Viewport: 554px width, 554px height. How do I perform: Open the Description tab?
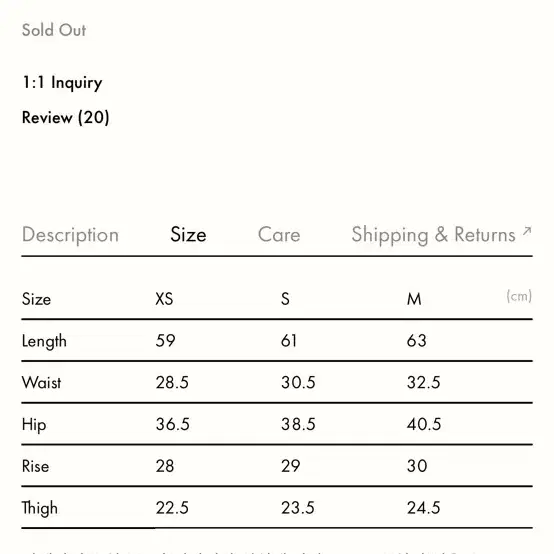[70, 235]
